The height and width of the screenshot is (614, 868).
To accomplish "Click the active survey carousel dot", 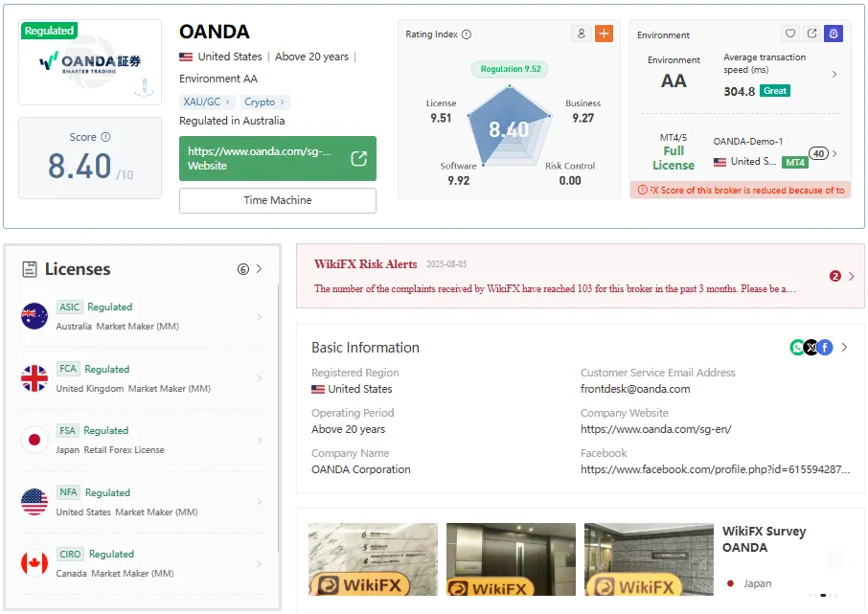I will click(x=823, y=595).
